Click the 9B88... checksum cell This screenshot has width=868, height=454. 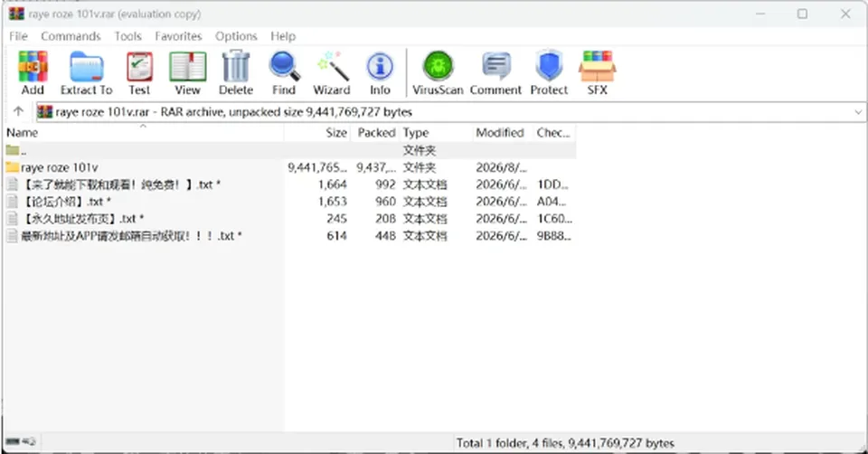(554, 236)
